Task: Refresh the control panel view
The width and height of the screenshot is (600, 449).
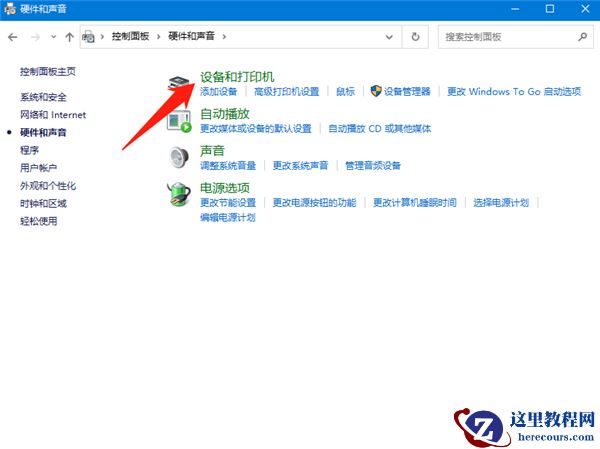Action: pyautogui.click(x=415, y=37)
